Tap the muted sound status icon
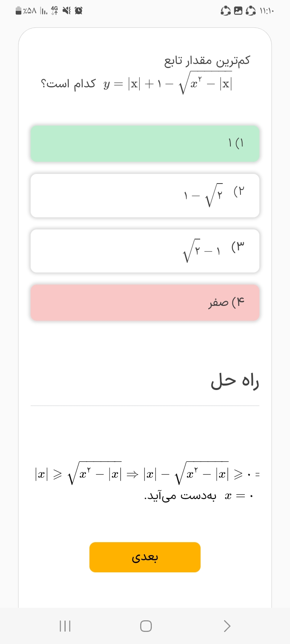Image resolution: width=290 pixels, height=644 pixels. click(66, 11)
